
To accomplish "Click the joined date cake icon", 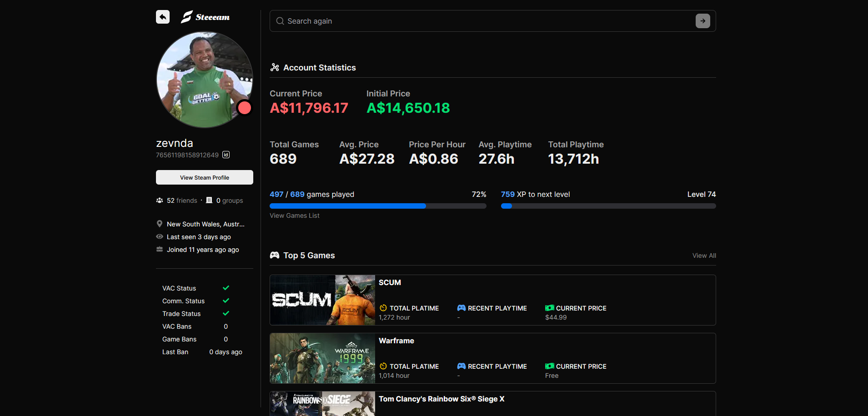I will click(160, 249).
